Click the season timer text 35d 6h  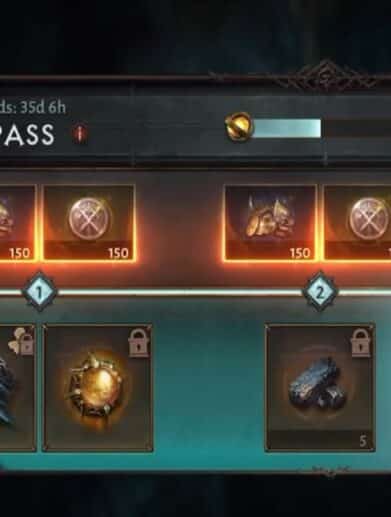pyautogui.click(x=41, y=108)
